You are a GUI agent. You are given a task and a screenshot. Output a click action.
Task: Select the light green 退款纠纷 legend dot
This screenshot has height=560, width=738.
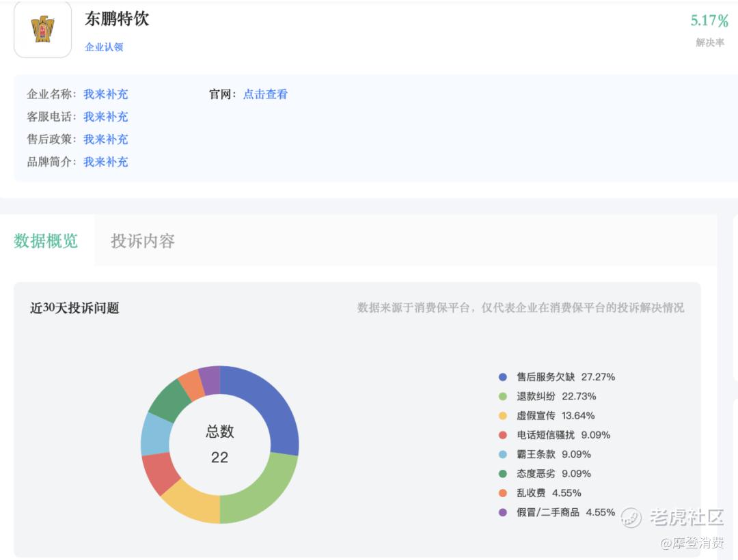coord(503,396)
